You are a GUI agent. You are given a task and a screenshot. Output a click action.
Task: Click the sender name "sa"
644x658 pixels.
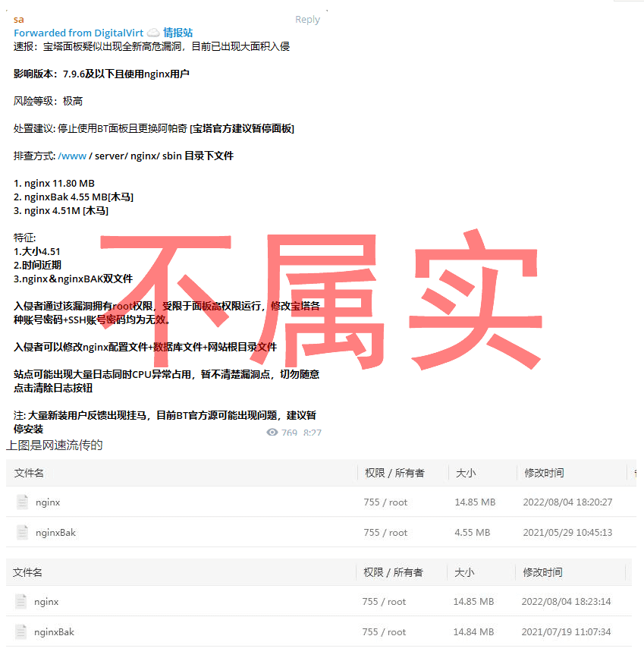pyautogui.click(x=19, y=19)
